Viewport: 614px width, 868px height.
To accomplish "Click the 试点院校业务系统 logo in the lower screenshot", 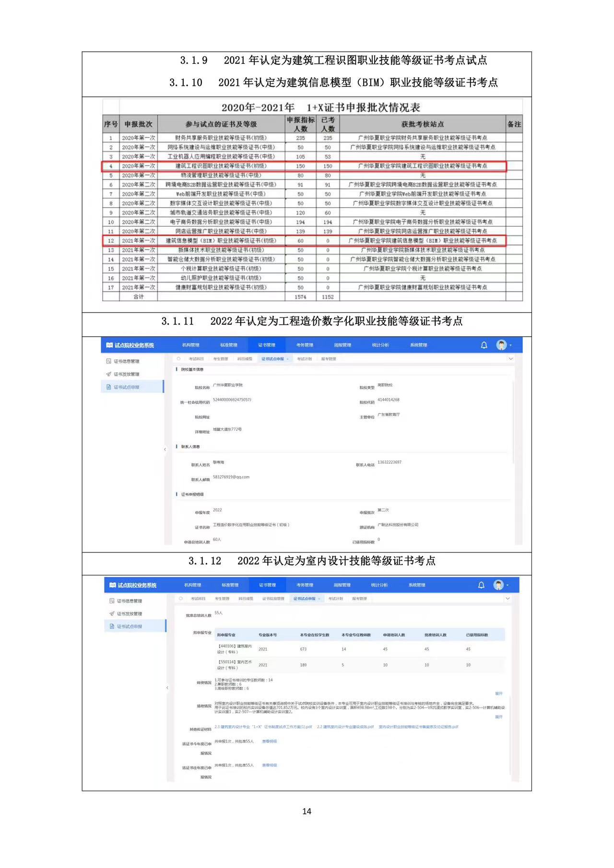I will (132, 585).
